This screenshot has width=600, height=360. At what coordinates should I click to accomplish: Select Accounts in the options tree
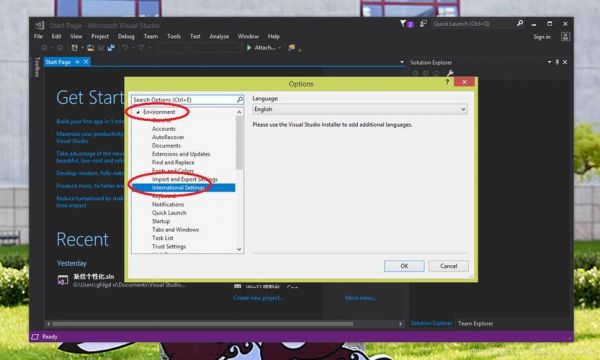point(164,129)
